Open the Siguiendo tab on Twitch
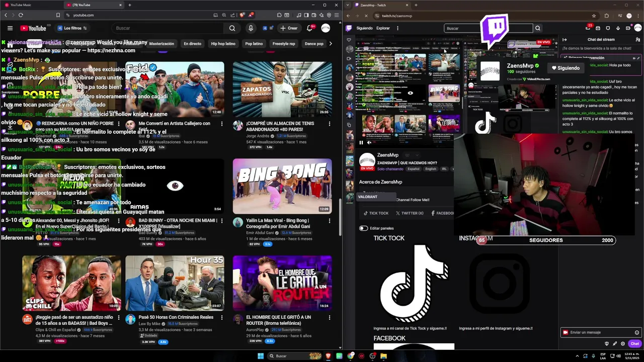 pos(364,28)
